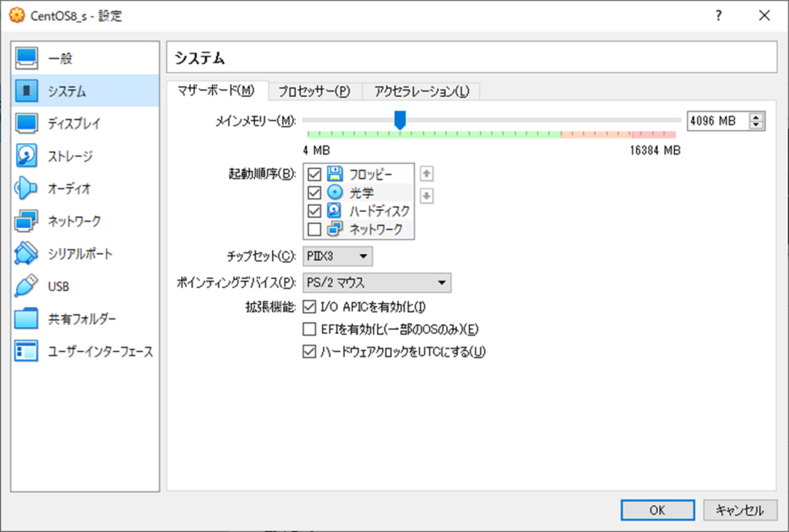
Task: Open the ネットワーク settings icon in sidebar
Action: click(26, 221)
